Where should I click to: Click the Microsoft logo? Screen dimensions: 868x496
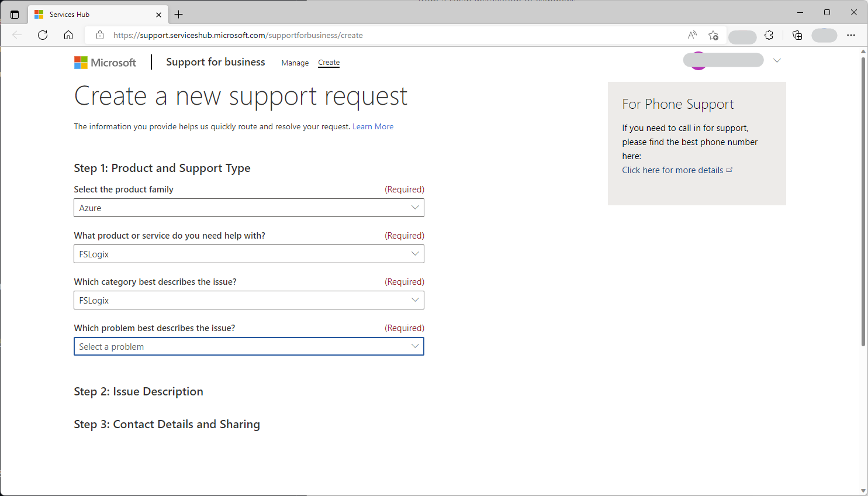tap(105, 63)
